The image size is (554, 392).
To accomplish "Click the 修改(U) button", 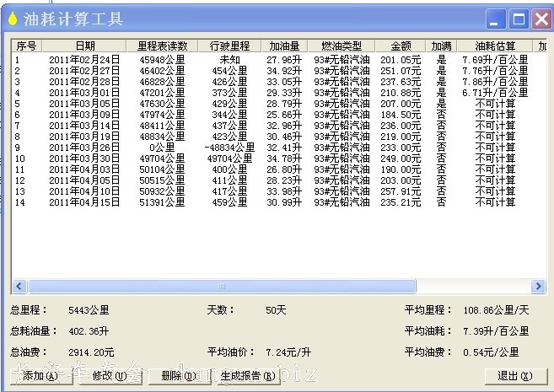I will pos(110,376).
